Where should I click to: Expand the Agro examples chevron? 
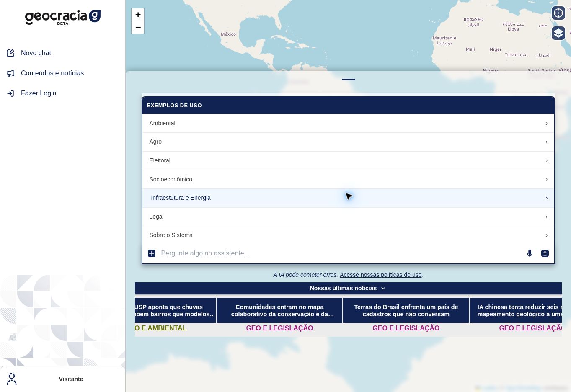547,142
